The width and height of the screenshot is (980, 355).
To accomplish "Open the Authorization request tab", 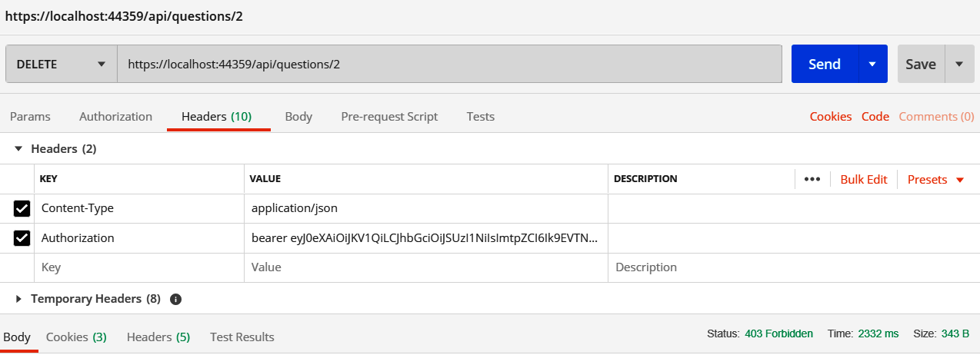I will point(115,117).
